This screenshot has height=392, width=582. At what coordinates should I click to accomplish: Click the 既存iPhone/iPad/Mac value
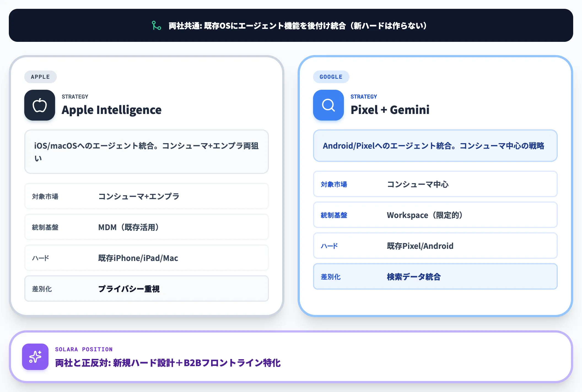(x=138, y=258)
